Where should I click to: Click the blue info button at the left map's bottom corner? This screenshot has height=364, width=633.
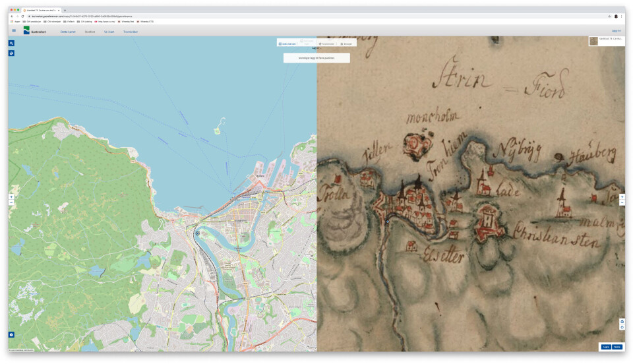(x=11, y=334)
